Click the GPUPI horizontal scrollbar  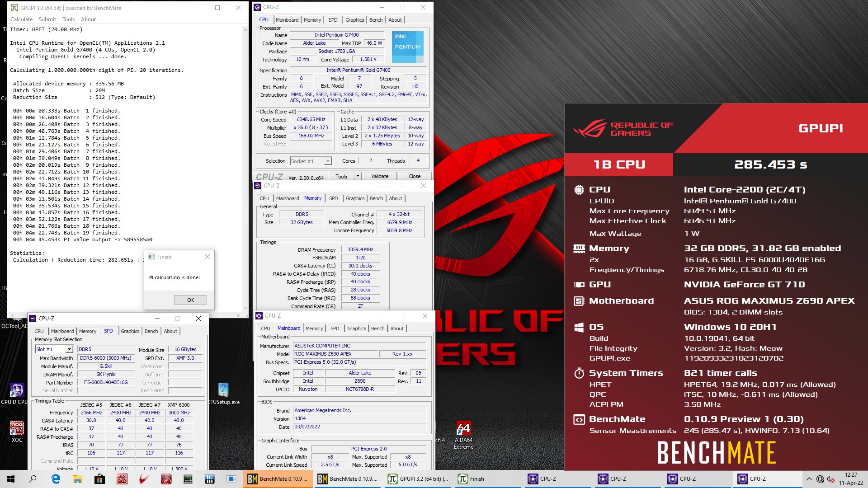(125, 315)
